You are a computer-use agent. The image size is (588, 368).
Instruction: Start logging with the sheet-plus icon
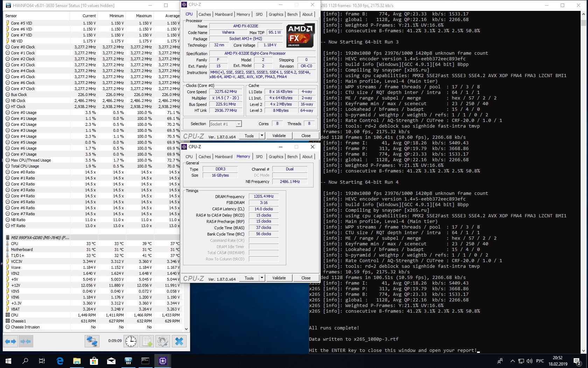pos(147,341)
